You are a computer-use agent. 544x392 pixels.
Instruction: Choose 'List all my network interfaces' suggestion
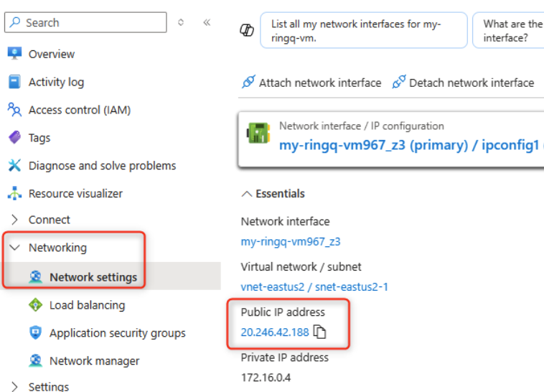point(364,31)
